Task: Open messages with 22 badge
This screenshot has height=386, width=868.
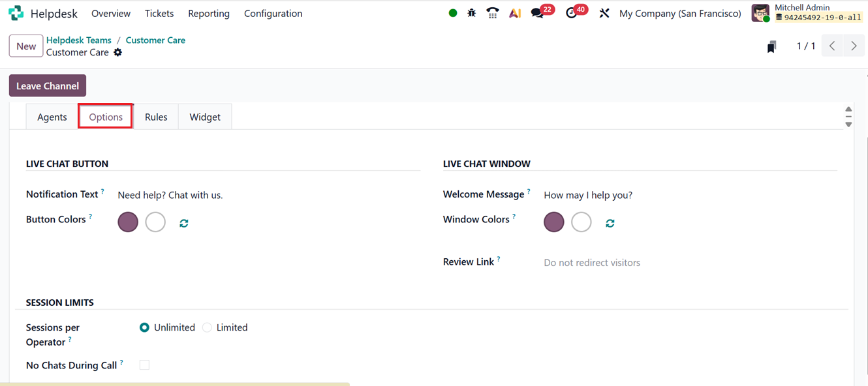Action: tap(541, 12)
